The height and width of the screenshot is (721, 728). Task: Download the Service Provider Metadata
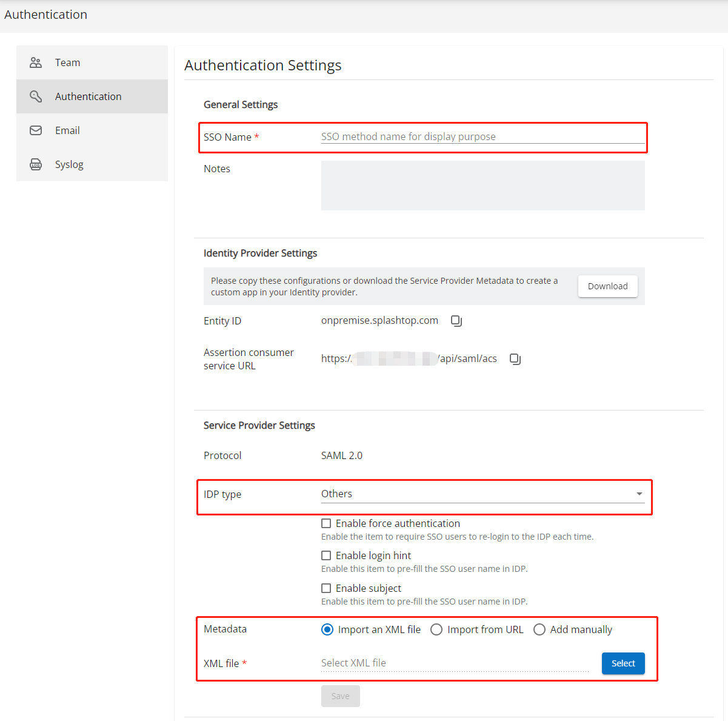pyautogui.click(x=607, y=286)
